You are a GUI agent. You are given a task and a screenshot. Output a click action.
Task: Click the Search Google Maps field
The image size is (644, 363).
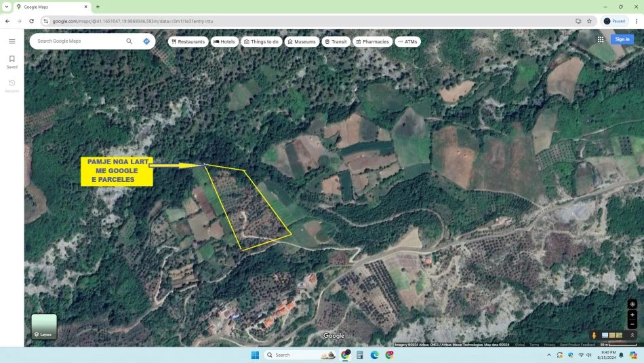pos(78,41)
